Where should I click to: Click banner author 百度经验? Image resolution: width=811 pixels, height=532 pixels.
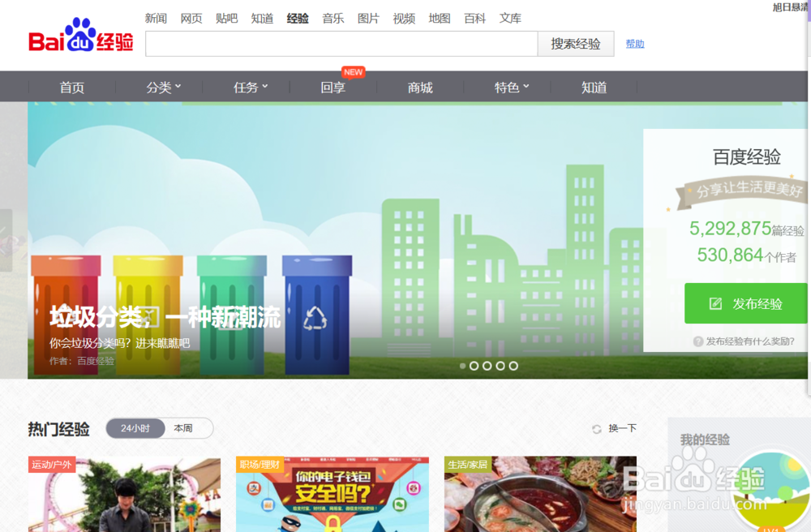96,361
